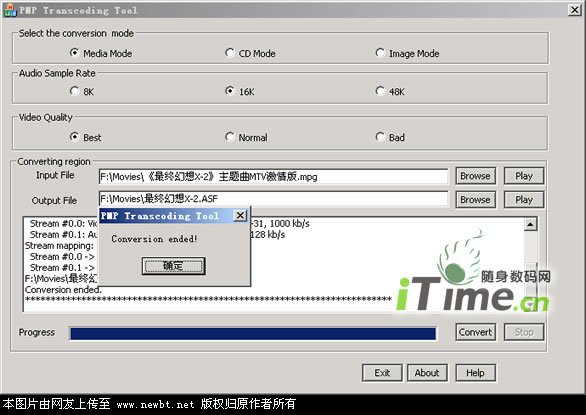Close the Conversion ended dialog
Screen dimensions: 586x415
(240, 215)
